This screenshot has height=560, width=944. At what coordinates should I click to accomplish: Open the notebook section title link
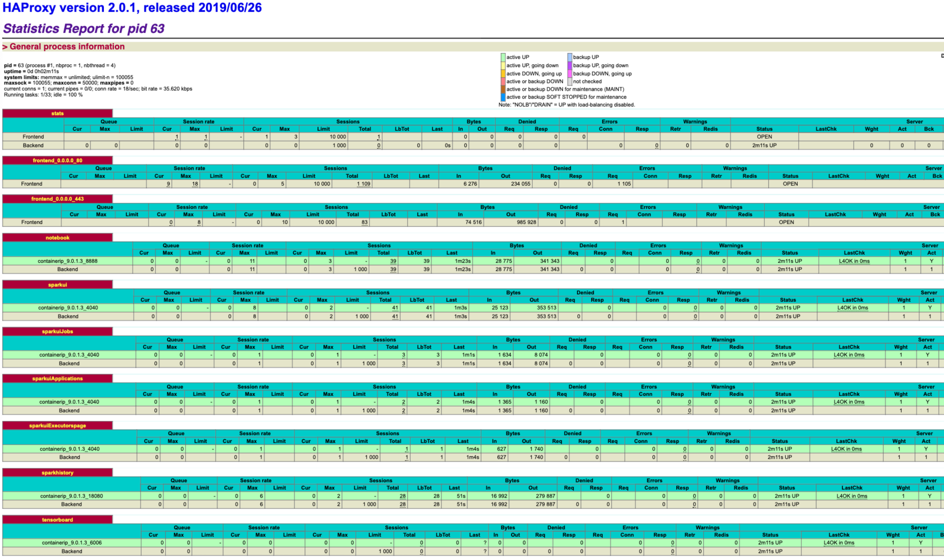point(57,238)
